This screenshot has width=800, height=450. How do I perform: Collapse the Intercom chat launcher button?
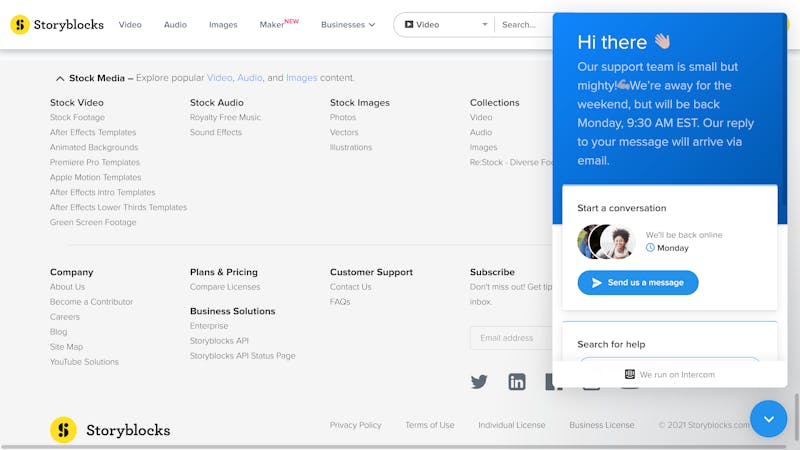click(768, 419)
